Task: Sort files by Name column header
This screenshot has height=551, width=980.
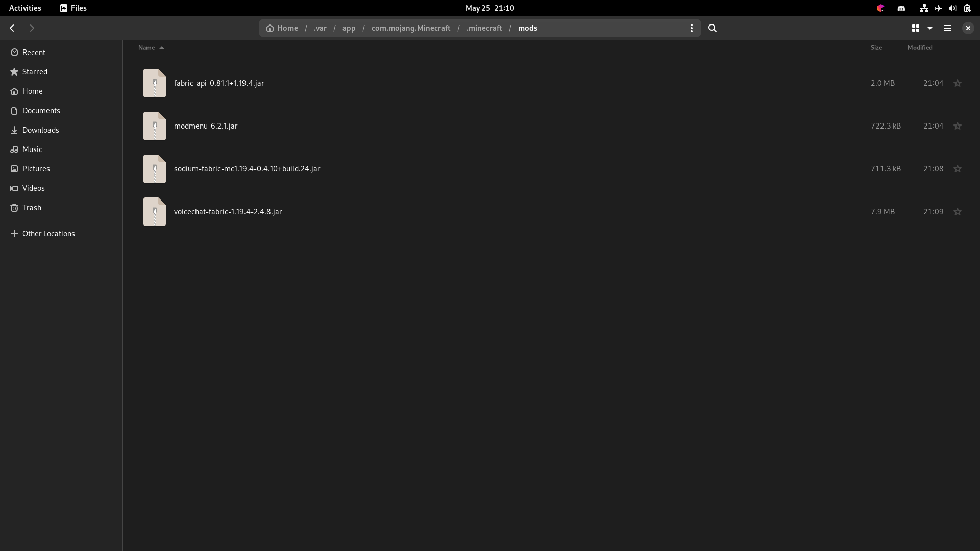Action: point(146,48)
